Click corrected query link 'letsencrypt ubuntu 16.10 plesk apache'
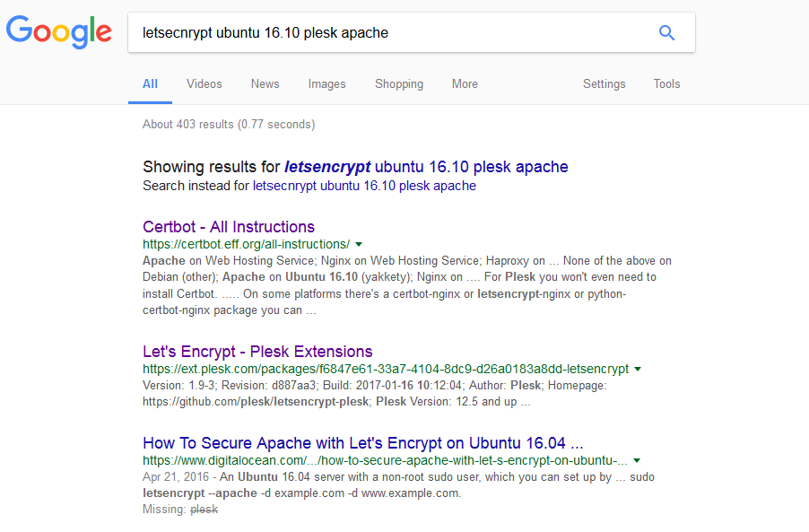The image size is (809, 532). pyautogui.click(x=426, y=167)
